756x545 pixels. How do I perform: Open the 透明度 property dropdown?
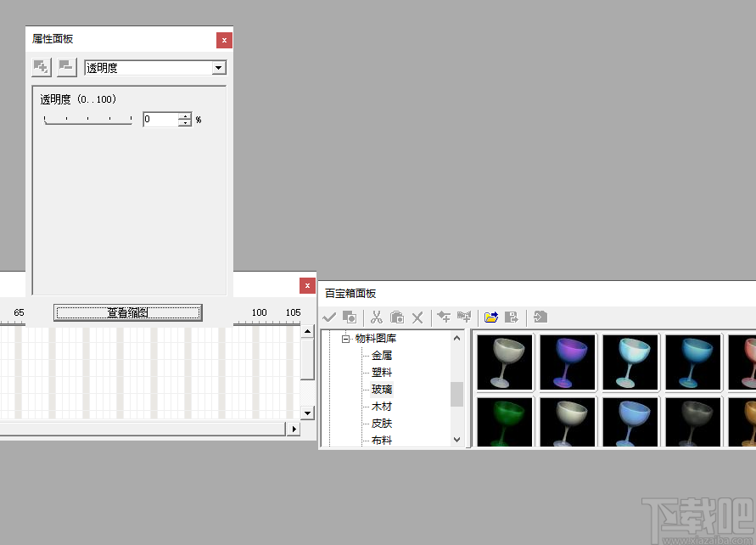click(219, 68)
